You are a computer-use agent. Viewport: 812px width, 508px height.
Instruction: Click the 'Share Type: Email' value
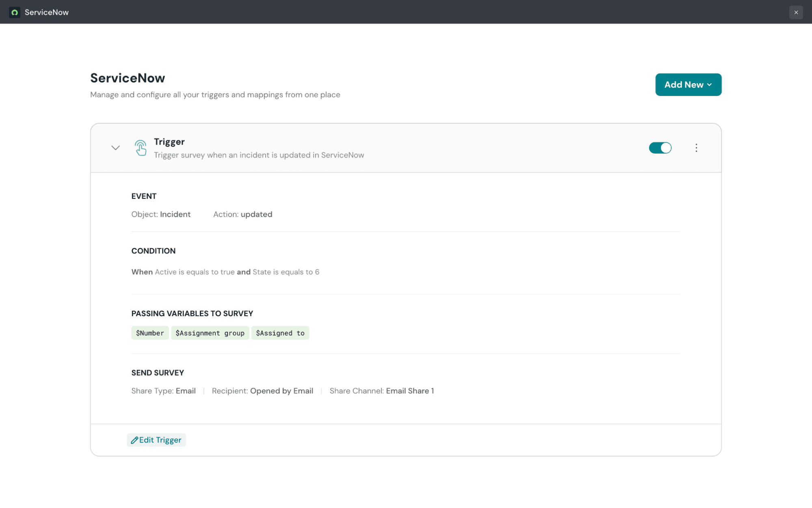pyautogui.click(x=163, y=391)
